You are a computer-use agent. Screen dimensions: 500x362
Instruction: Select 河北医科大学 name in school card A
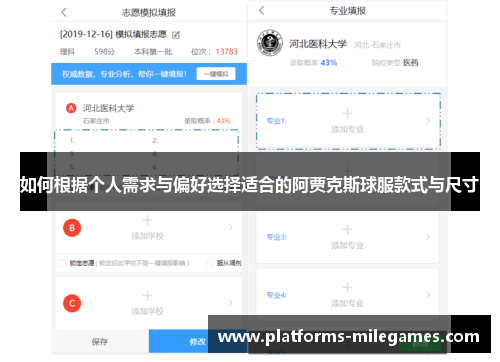click(x=108, y=108)
